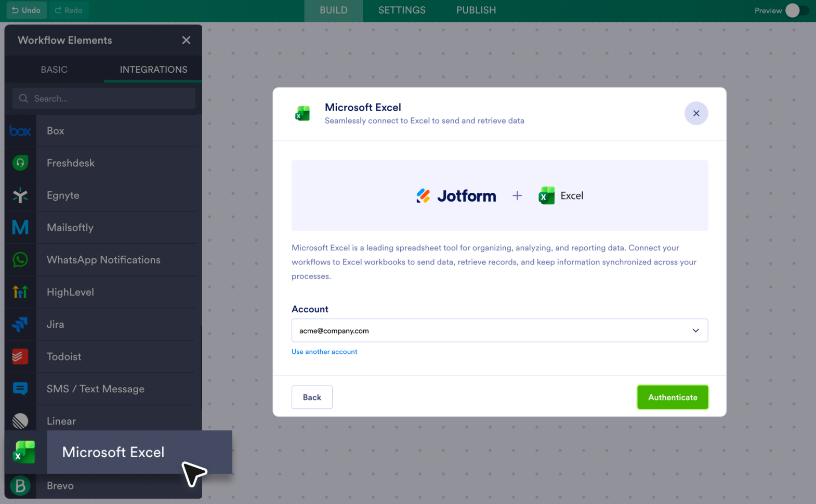Click the Account dropdown chevron arrow
The width and height of the screenshot is (816, 504).
[696, 330]
